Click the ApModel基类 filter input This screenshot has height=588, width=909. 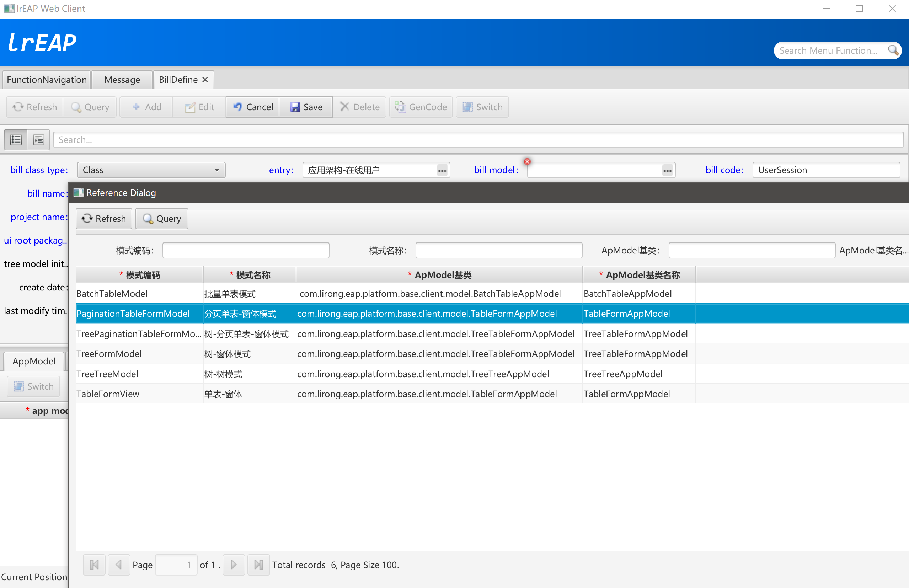752,250
